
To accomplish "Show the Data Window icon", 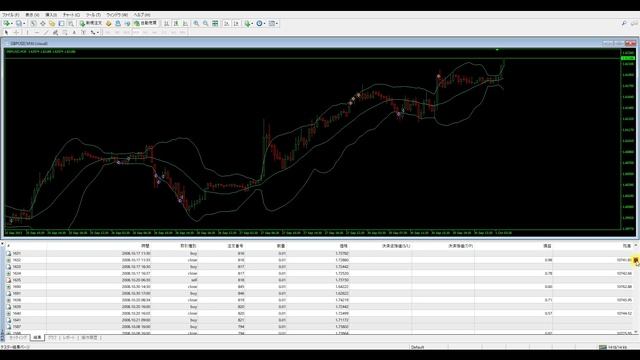I will tap(42, 23).
